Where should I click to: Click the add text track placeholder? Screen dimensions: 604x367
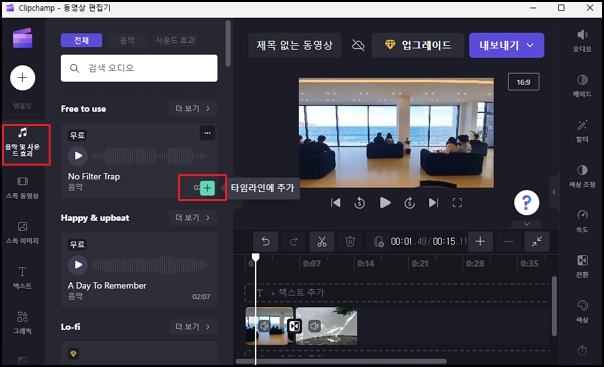(x=398, y=293)
